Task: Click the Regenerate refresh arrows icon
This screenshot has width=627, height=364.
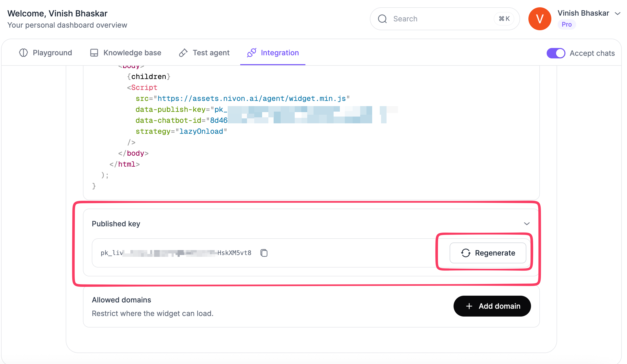Action: (x=466, y=253)
